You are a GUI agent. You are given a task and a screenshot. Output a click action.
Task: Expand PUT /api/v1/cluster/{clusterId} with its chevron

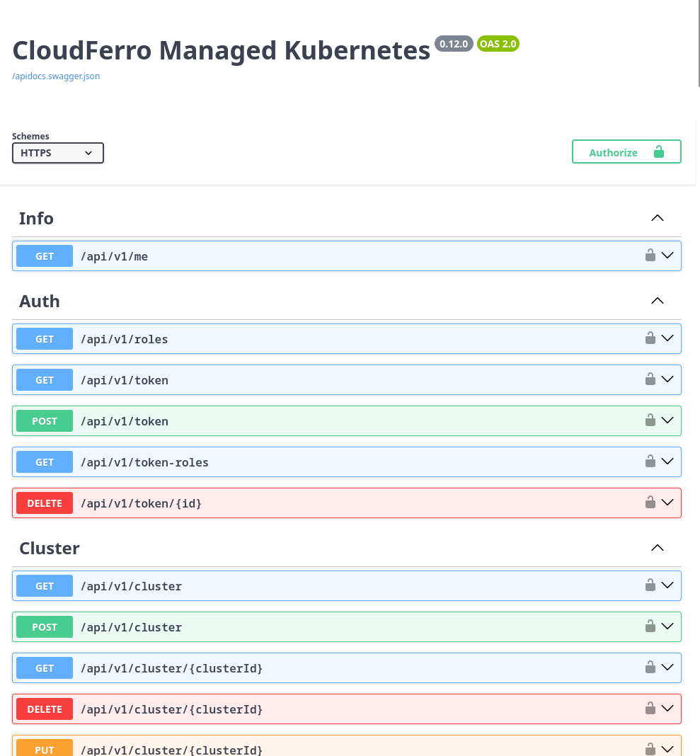tap(667, 750)
